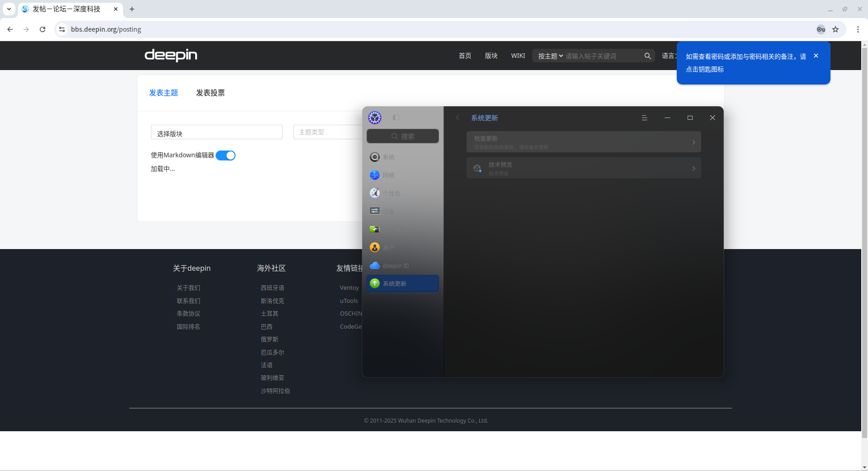Expand the 检查更新 row chevron
868x471 pixels.
click(x=693, y=142)
